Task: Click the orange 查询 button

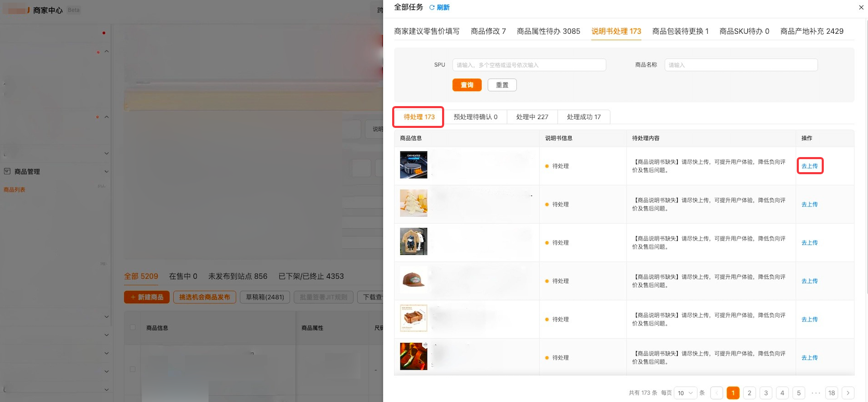Action: (x=467, y=85)
